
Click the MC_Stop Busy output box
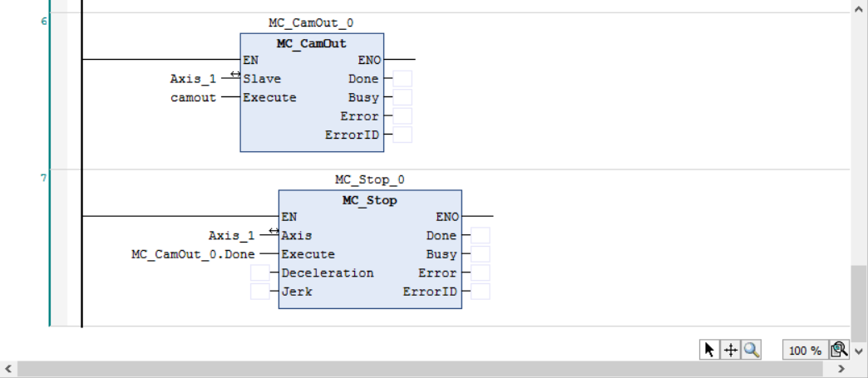(481, 254)
